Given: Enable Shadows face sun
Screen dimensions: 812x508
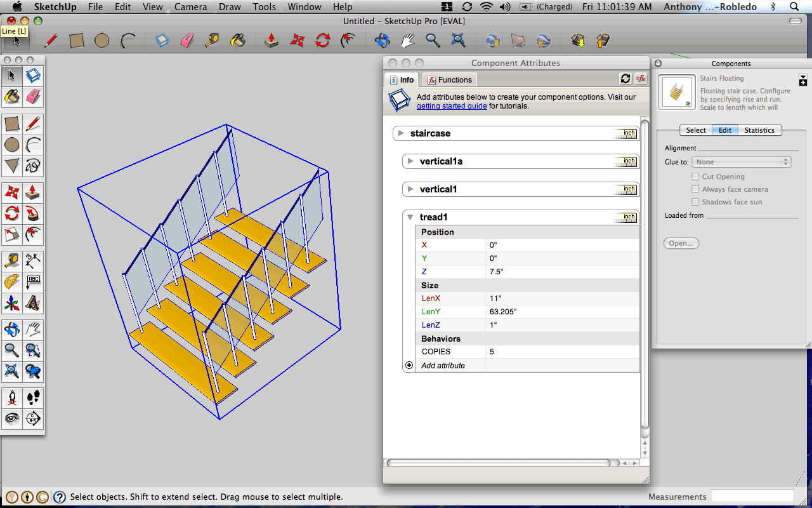Looking at the screenshot, I should pyautogui.click(x=695, y=201).
